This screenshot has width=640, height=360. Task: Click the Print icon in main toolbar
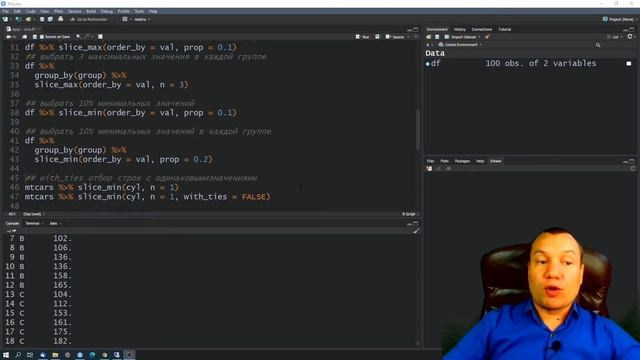coord(61,19)
